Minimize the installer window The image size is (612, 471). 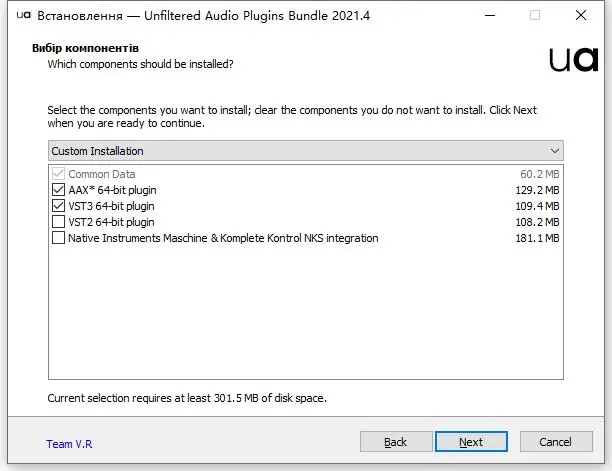click(x=490, y=15)
